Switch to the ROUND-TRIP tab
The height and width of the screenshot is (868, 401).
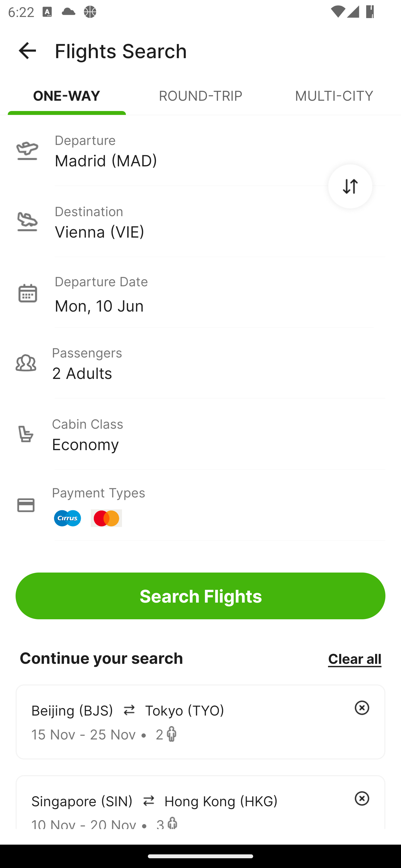coord(200,96)
